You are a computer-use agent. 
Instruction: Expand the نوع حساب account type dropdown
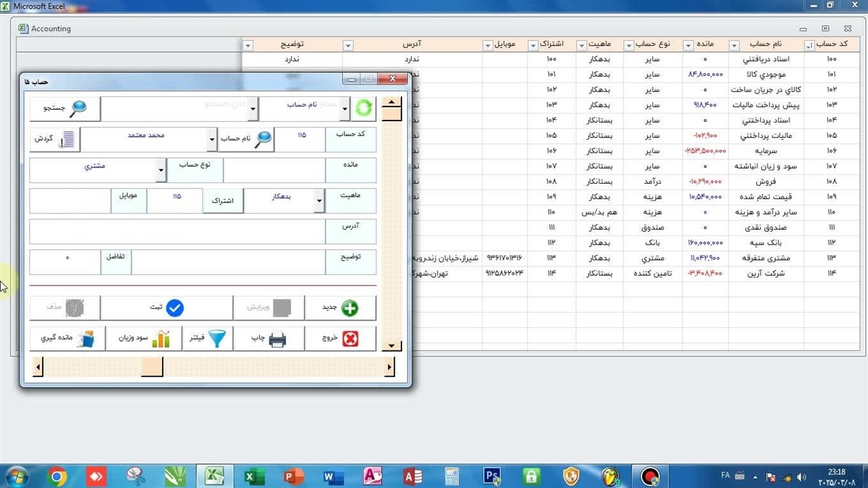point(161,171)
